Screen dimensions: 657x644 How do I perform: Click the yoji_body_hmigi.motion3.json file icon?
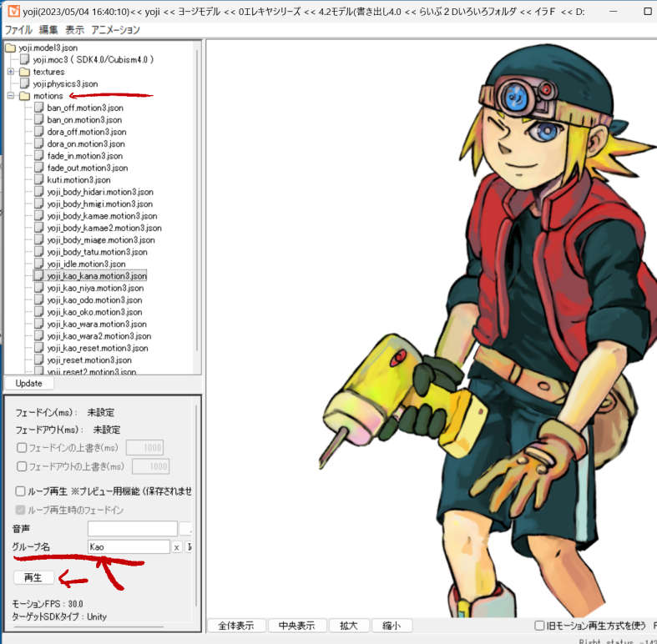coord(38,204)
